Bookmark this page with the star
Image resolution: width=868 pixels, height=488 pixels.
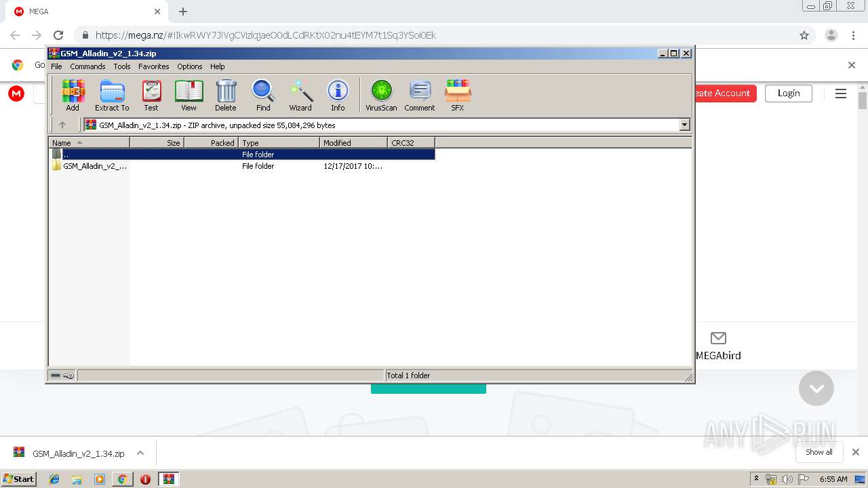point(804,35)
